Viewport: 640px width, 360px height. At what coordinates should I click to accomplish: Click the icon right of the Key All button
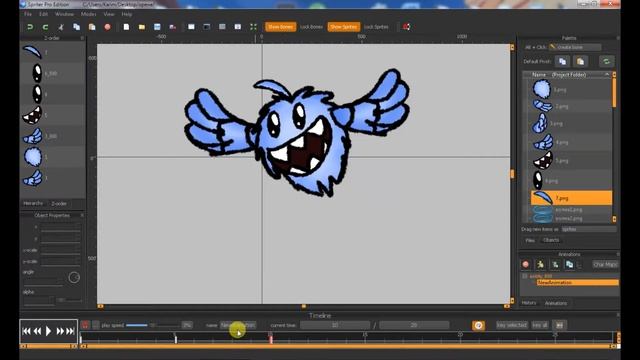[559, 325]
